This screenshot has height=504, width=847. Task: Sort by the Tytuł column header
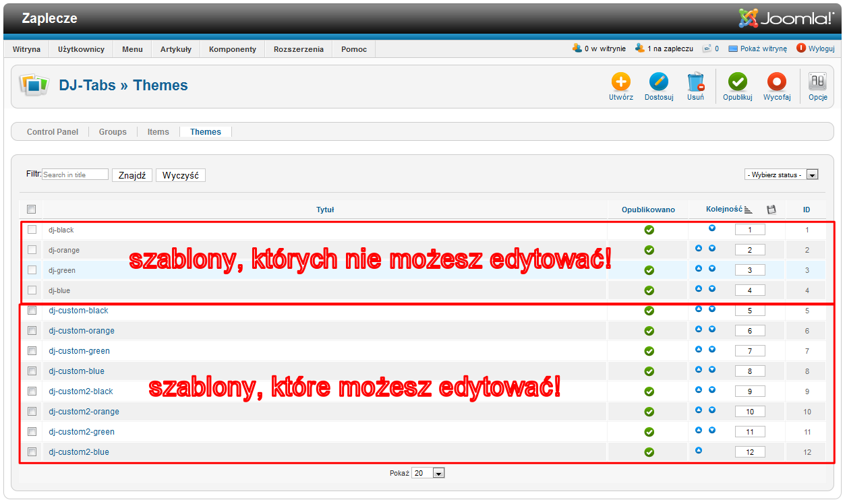point(325,210)
